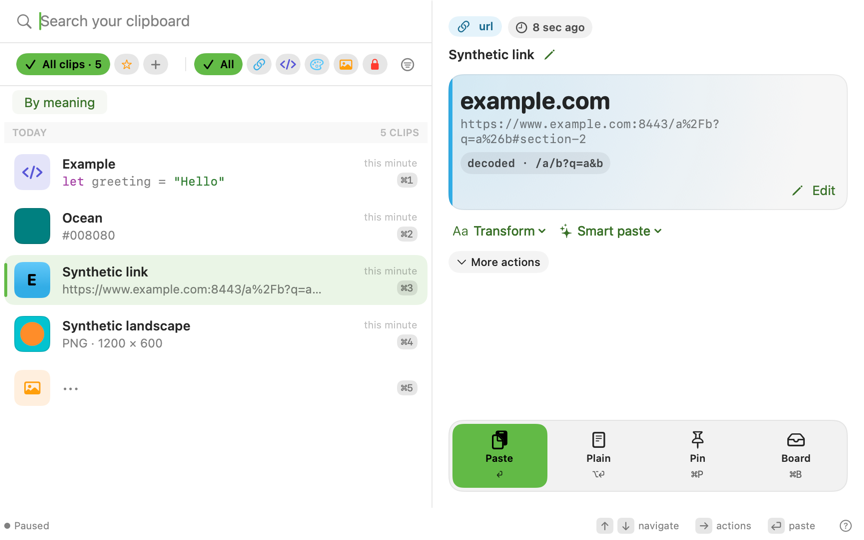
Task: Select the Ocean teal color clip
Action: [216, 226]
